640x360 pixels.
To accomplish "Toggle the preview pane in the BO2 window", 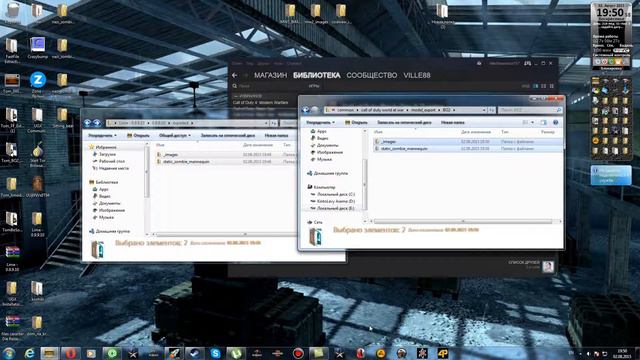I will [543, 122].
